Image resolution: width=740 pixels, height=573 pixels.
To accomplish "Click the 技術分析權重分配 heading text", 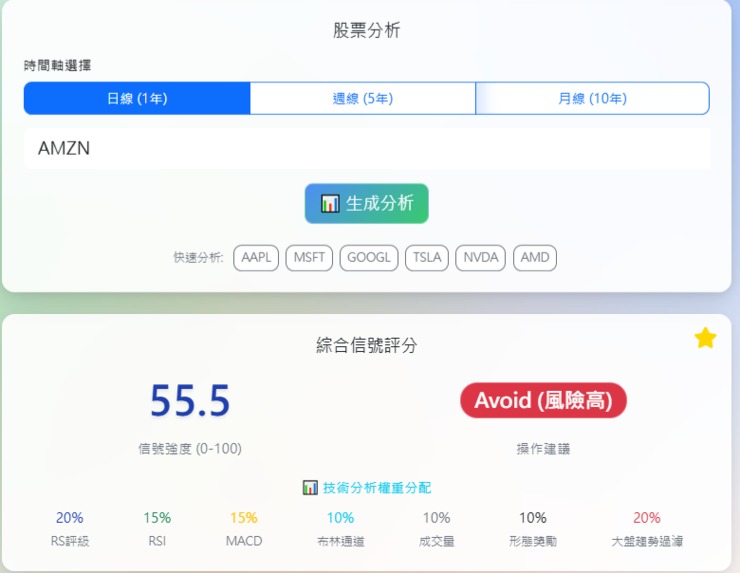I will pyautogui.click(x=377, y=488).
